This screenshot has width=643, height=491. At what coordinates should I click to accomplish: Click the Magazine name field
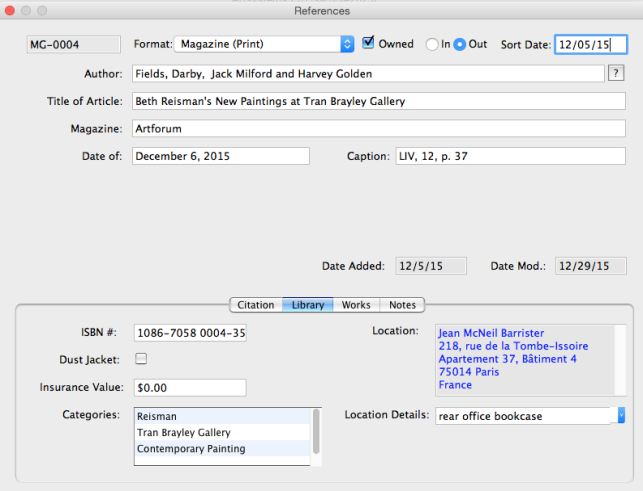pos(378,128)
